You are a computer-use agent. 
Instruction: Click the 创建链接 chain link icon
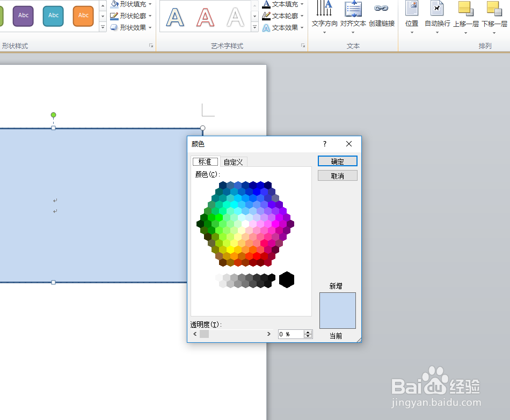coord(381,9)
